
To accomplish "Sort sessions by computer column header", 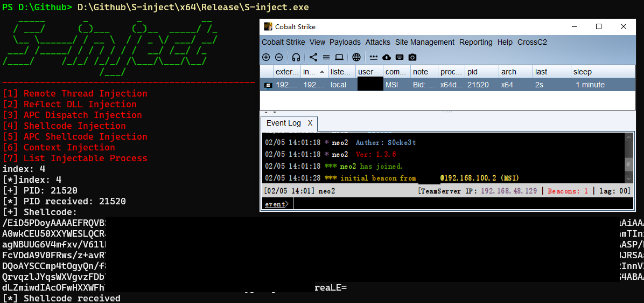I will coord(397,72).
